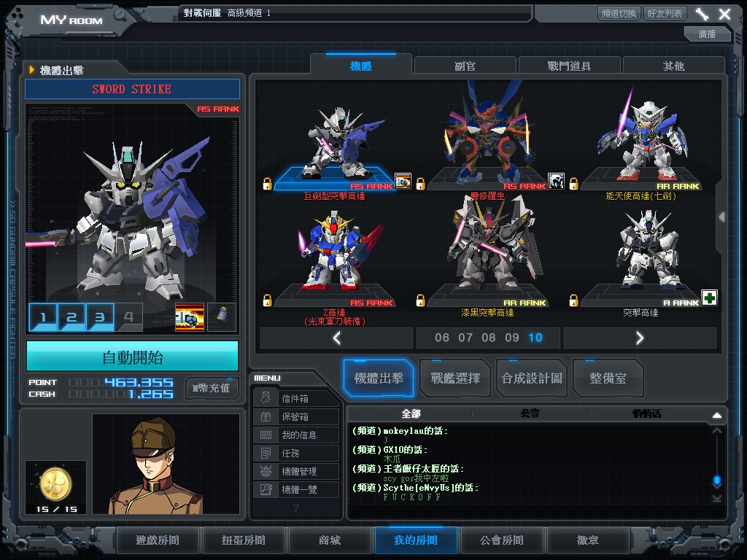747x560 pixels.
Task: Click chat scroll up arrow
Action: tap(717, 431)
